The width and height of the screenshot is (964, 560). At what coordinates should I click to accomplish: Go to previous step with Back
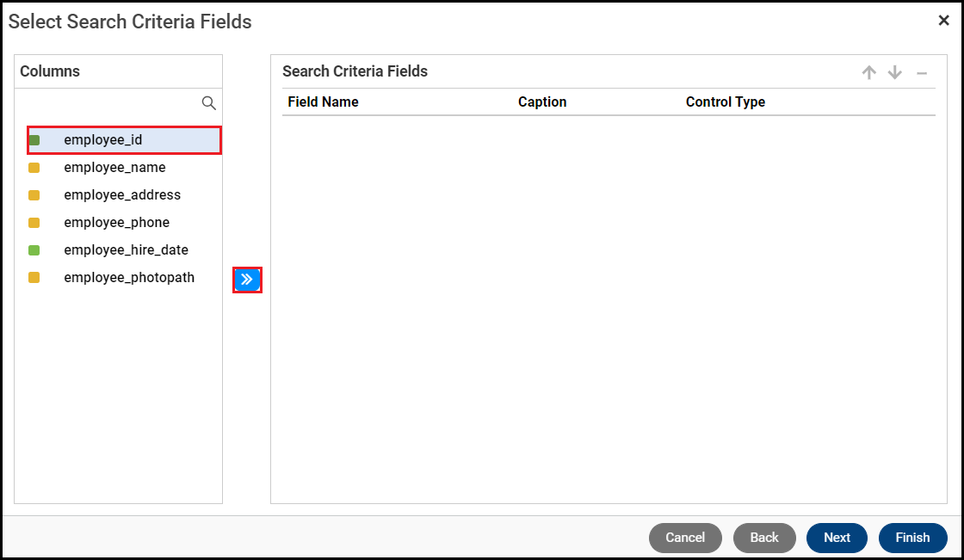tap(764, 538)
